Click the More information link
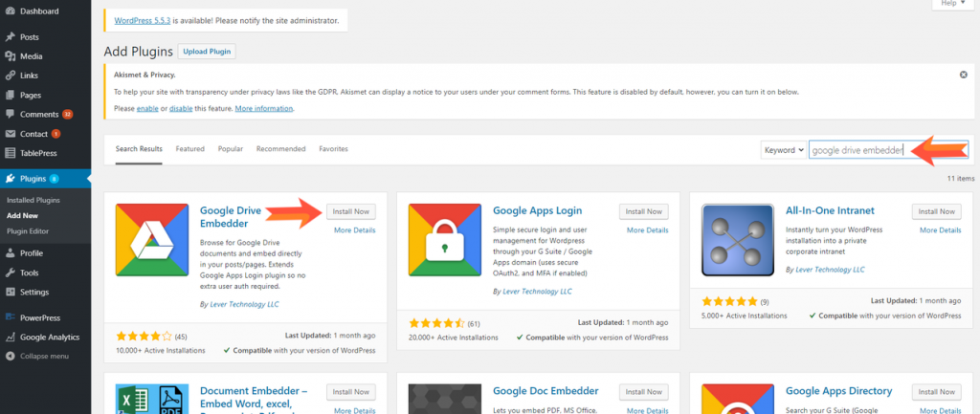Screen dimensions: 980x414 (x=264, y=108)
